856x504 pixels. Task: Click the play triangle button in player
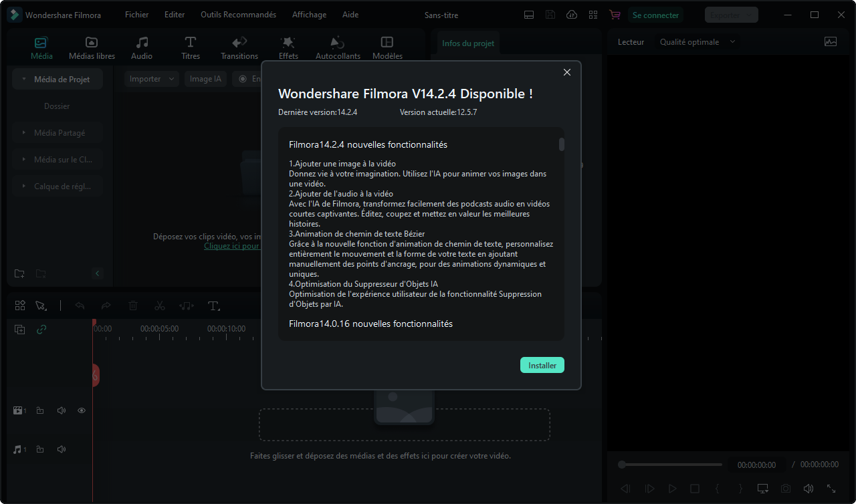pyautogui.click(x=673, y=489)
